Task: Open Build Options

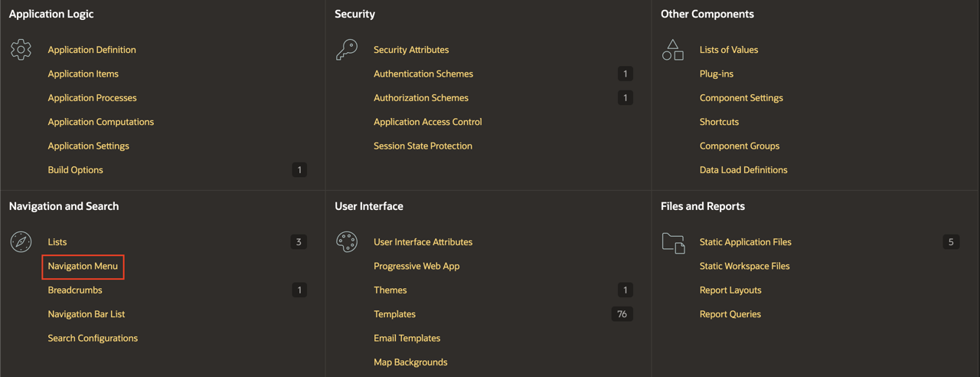Action: [x=75, y=170]
